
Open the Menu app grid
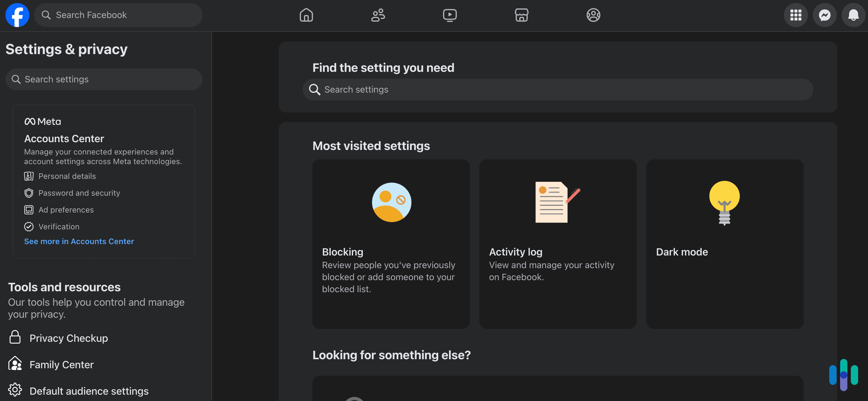pos(796,15)
